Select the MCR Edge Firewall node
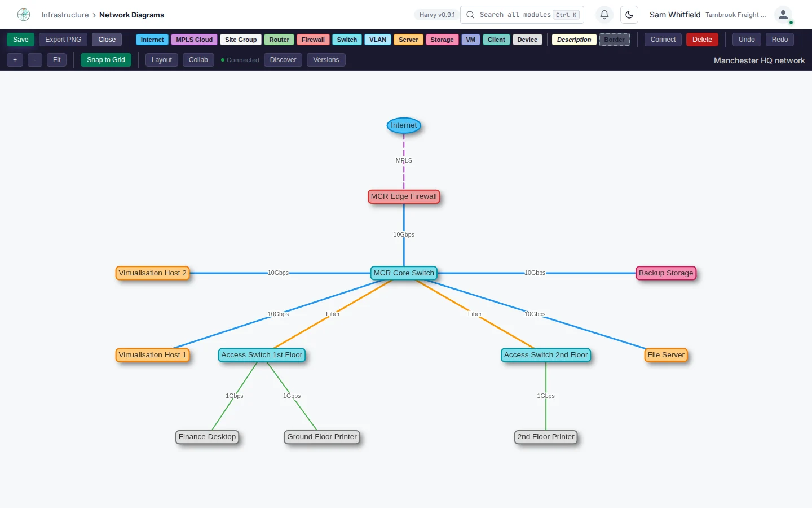The image size is (812, 508). click(x=404, y=196)
